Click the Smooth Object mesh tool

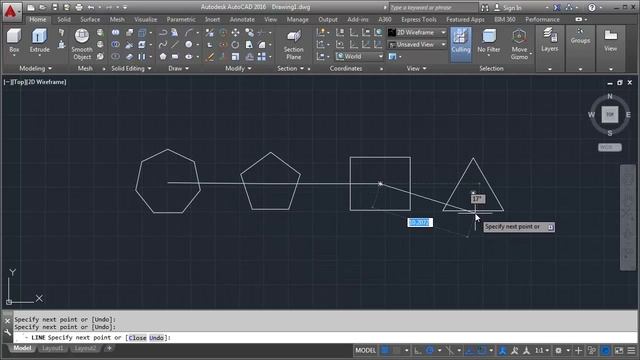coord(82,44)
